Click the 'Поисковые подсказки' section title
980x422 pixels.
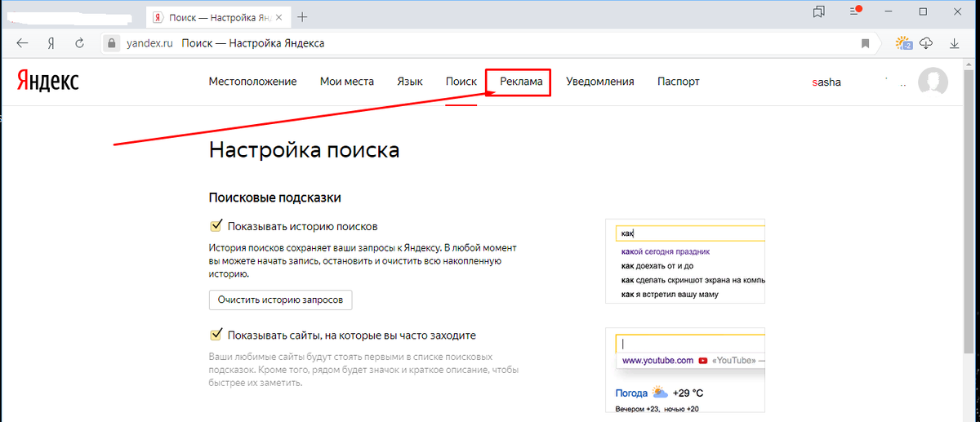coord(274,198)
